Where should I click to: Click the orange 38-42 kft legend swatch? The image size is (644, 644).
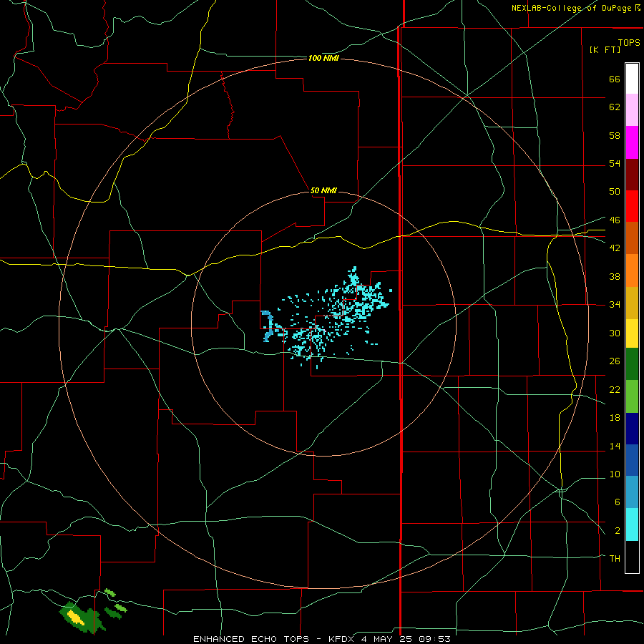point(632,270)
